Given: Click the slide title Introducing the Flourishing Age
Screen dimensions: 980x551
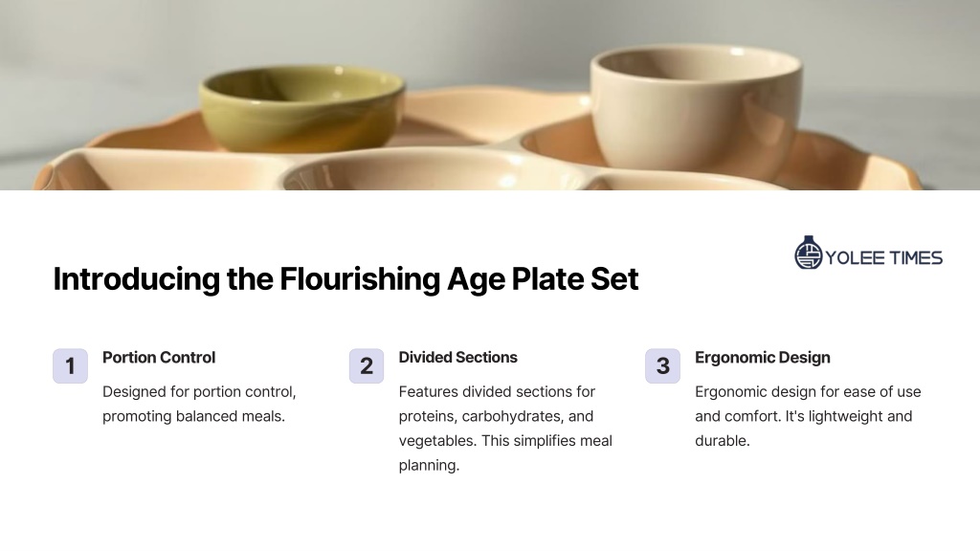Looking at the screenshot, I should point(345,278).
